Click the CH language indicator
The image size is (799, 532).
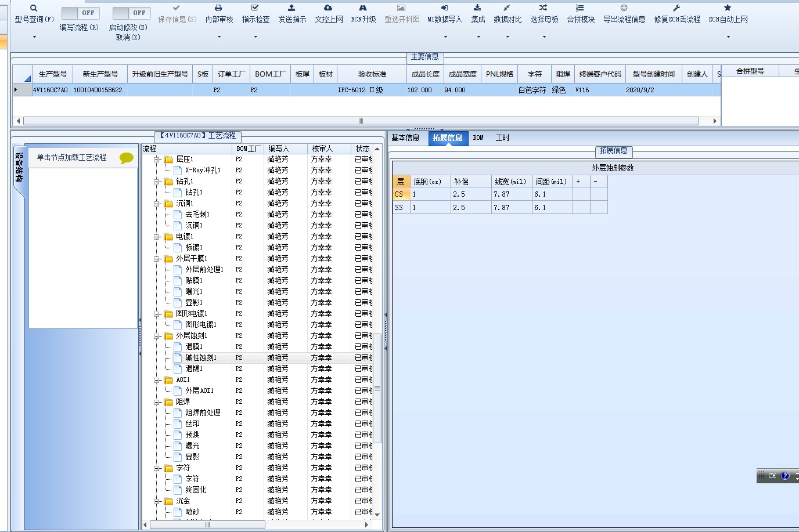coord(772,476)
